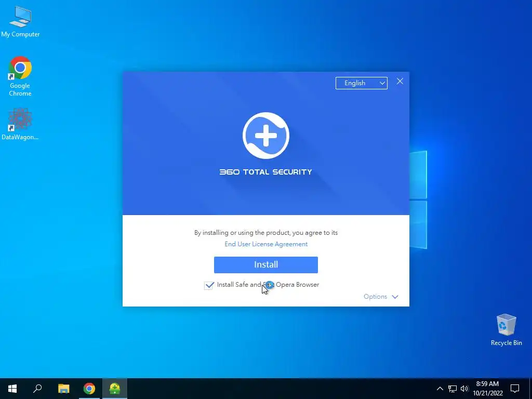Click the 360 Total Security logo
The image size is (532, 399).
tap(266, 136)
